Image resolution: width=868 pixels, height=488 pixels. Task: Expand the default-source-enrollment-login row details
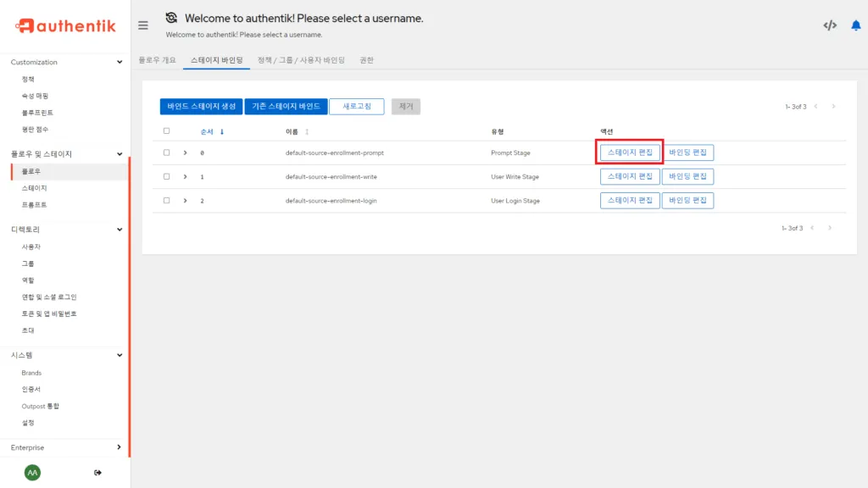185,201
